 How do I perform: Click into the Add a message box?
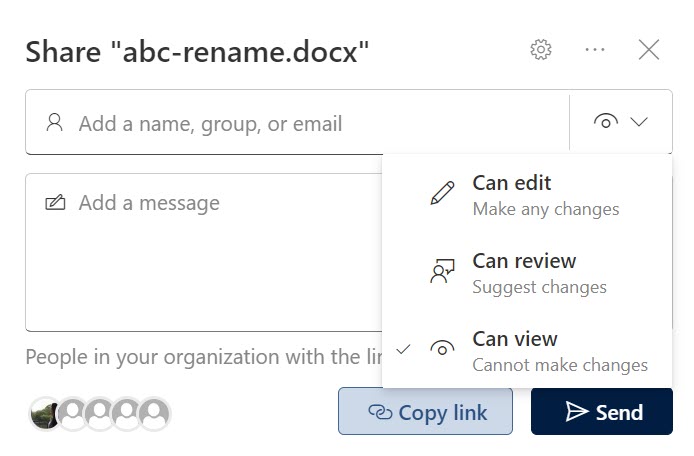pyautogui.click(x=200, y=260)
